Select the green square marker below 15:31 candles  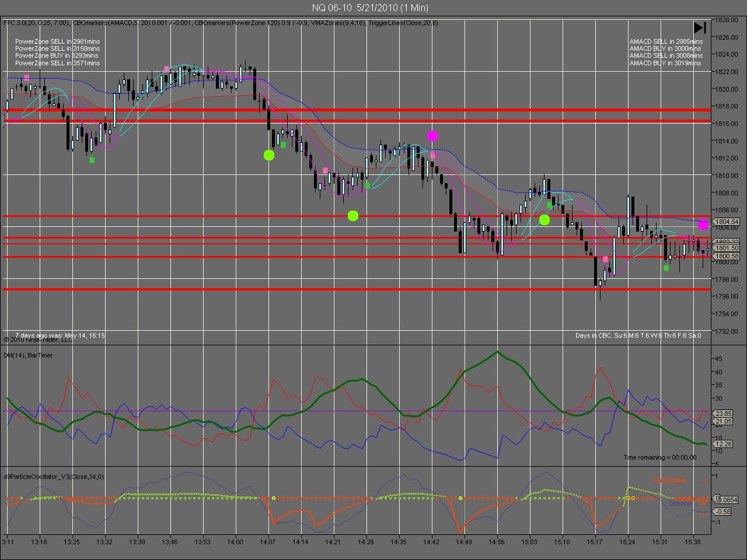pyautogui.click(x=666, y=268)
